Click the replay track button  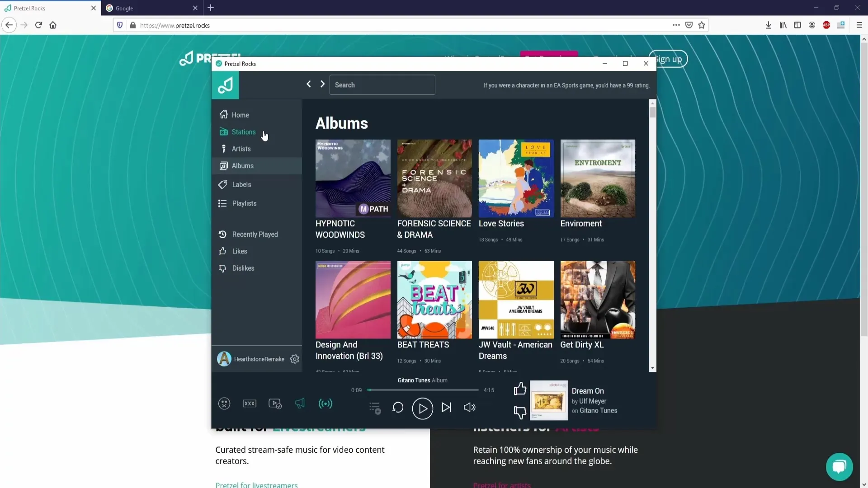(x=398, y=408)
